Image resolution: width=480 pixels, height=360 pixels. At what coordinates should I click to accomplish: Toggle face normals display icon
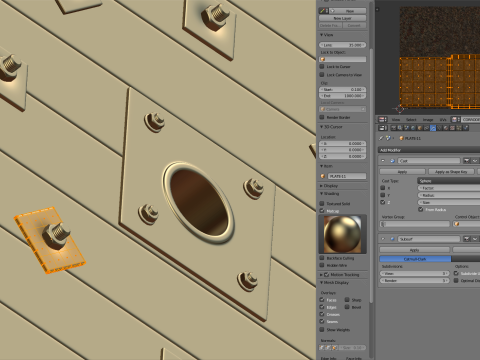tap(335, 348)
